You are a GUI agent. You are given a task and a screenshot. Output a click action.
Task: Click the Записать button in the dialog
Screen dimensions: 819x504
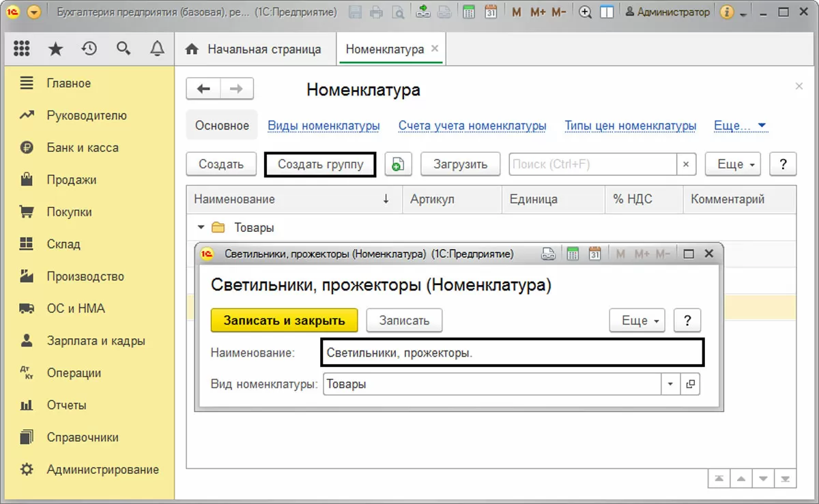(405, 321)
